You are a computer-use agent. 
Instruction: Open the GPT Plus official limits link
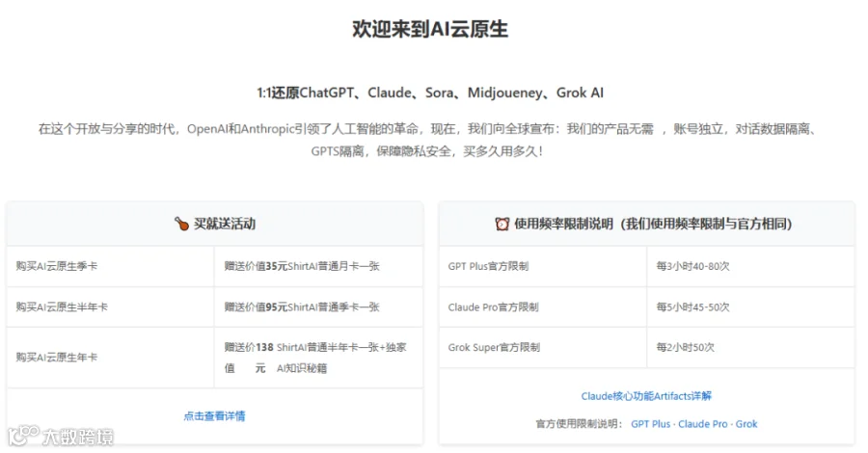650,424
